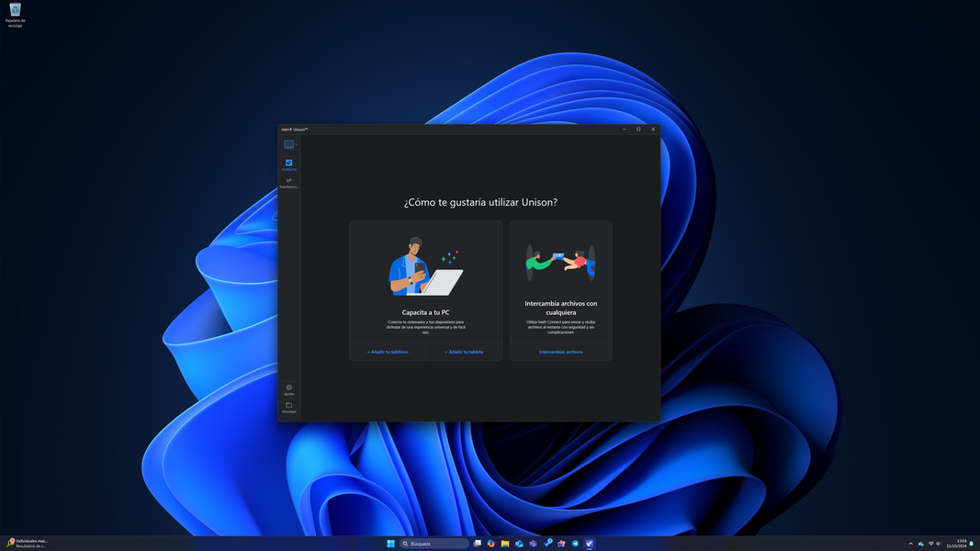Open the taskbar widget 'Individuales mas...'
The image size is (980, 551).
coord(27,544)
